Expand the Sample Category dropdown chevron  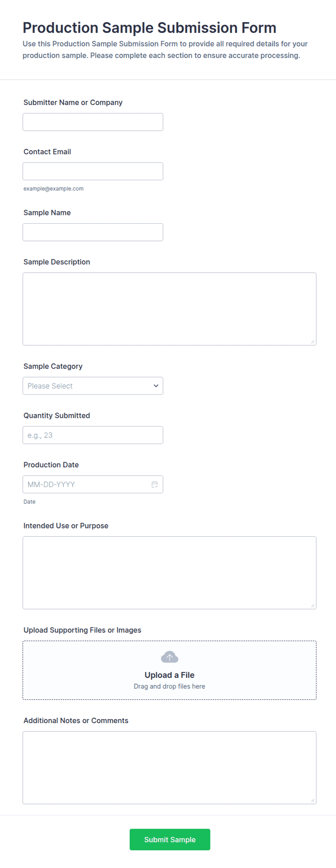[x=156, y=386]
